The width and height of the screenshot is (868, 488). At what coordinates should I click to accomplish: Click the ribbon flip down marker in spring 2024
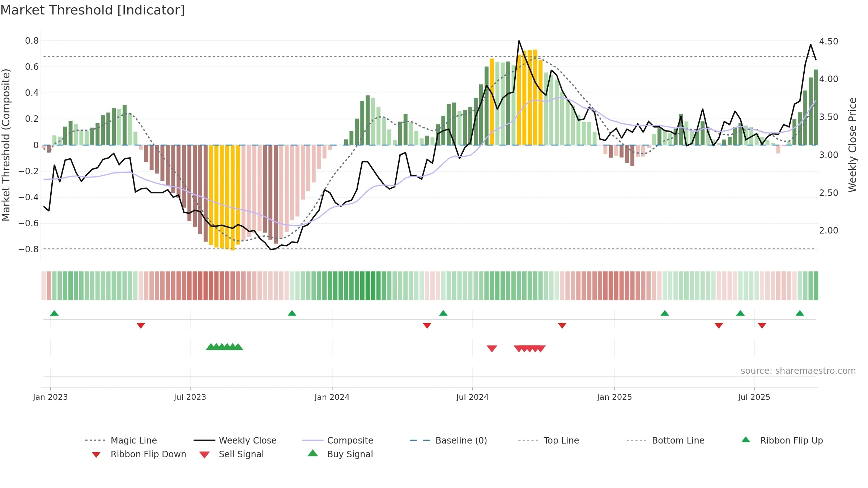[x=427, y=326]
